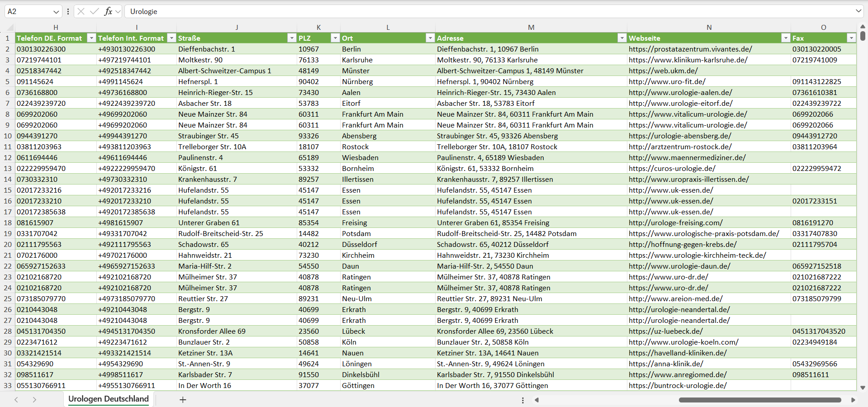Click the Insert Function fx icon

click(108, 11)
